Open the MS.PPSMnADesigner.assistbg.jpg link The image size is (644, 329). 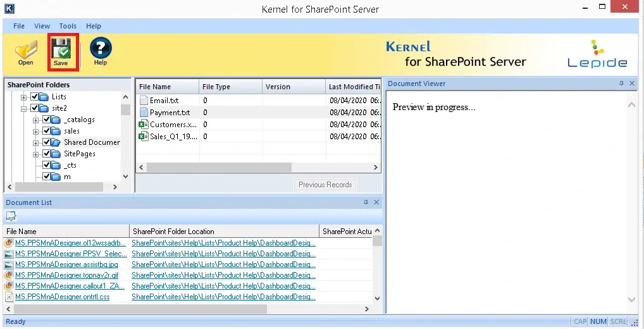click(66, 264)
